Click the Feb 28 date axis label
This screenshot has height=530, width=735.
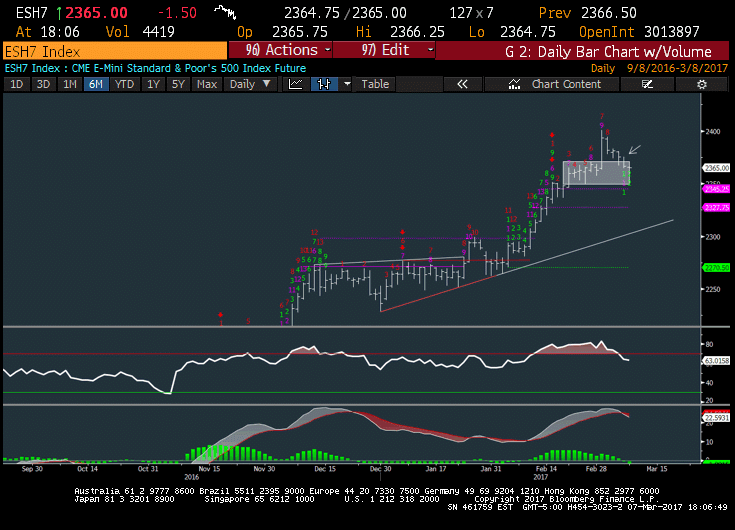coord(596,469)
